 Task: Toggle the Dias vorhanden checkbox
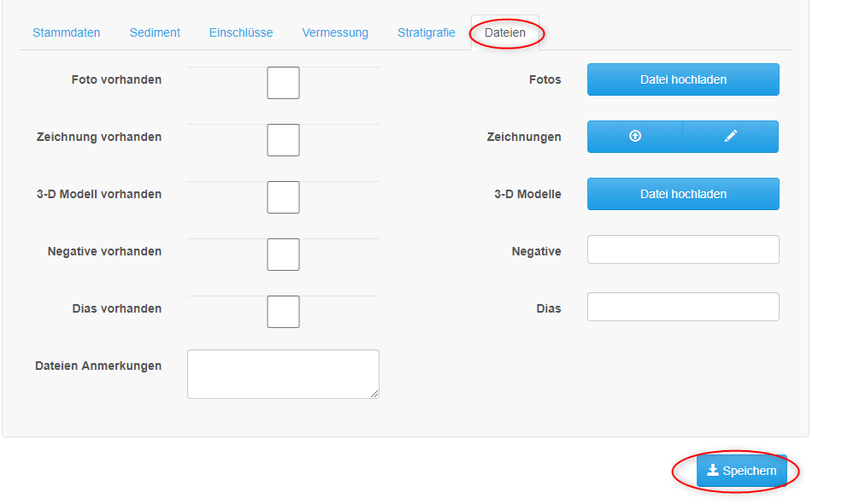pos(284,312)
